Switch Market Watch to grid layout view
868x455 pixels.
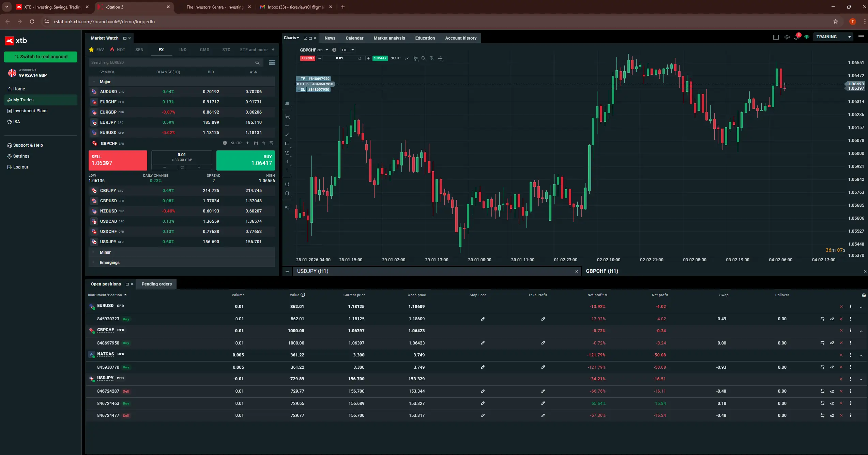[272, 62]
